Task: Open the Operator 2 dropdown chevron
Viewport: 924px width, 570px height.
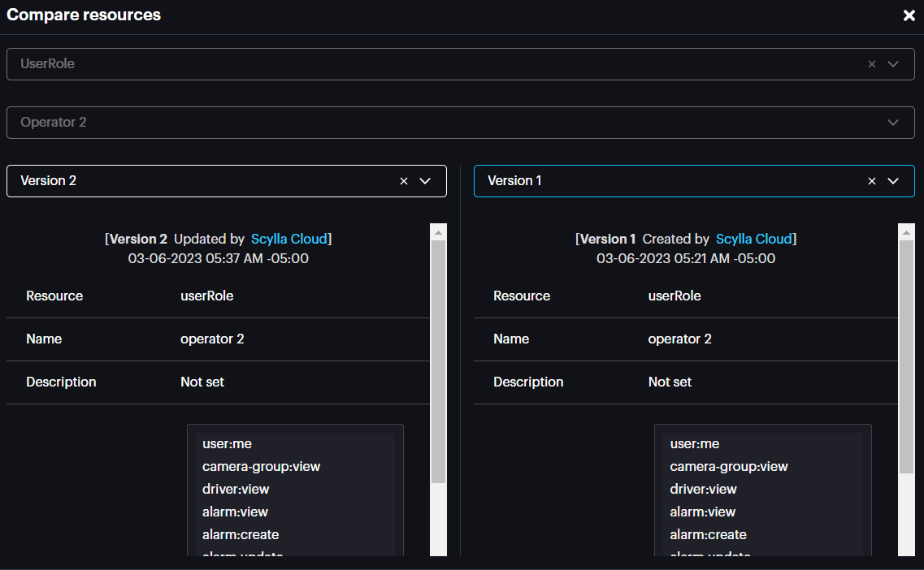Action: (893, 123)
